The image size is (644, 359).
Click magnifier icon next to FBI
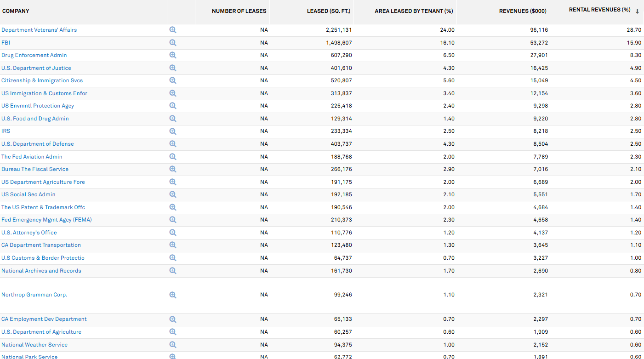click(172, 43)
